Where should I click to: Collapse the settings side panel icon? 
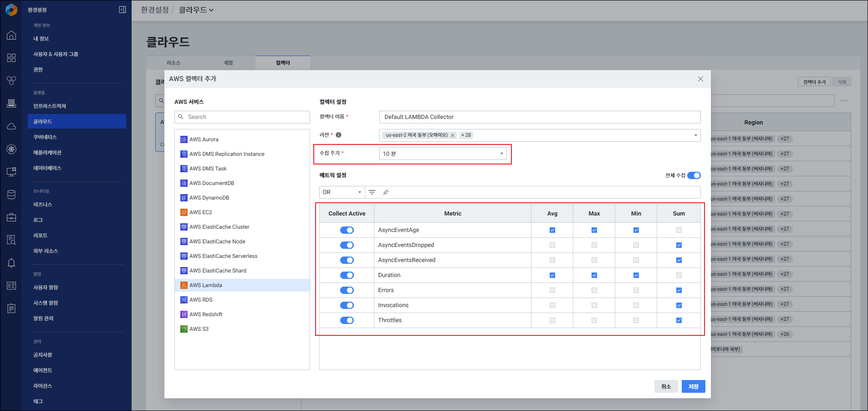tap(123, 10)
